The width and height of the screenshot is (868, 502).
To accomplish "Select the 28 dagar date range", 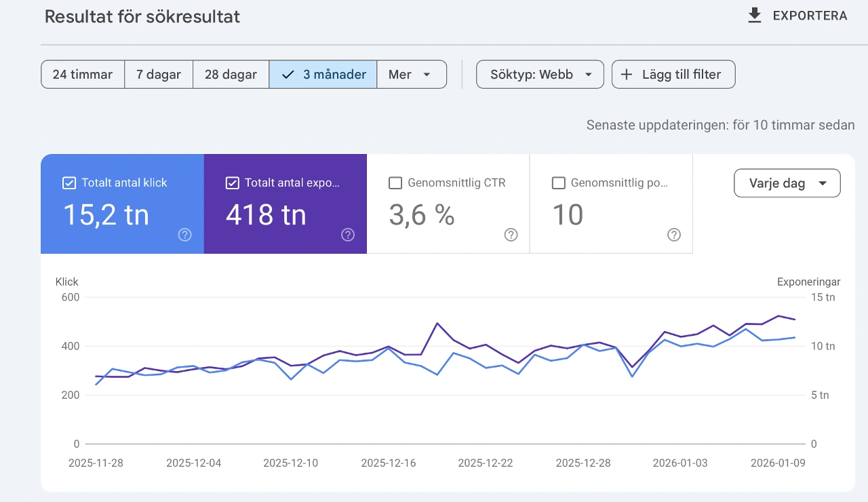I will click(x=231, y=75).
